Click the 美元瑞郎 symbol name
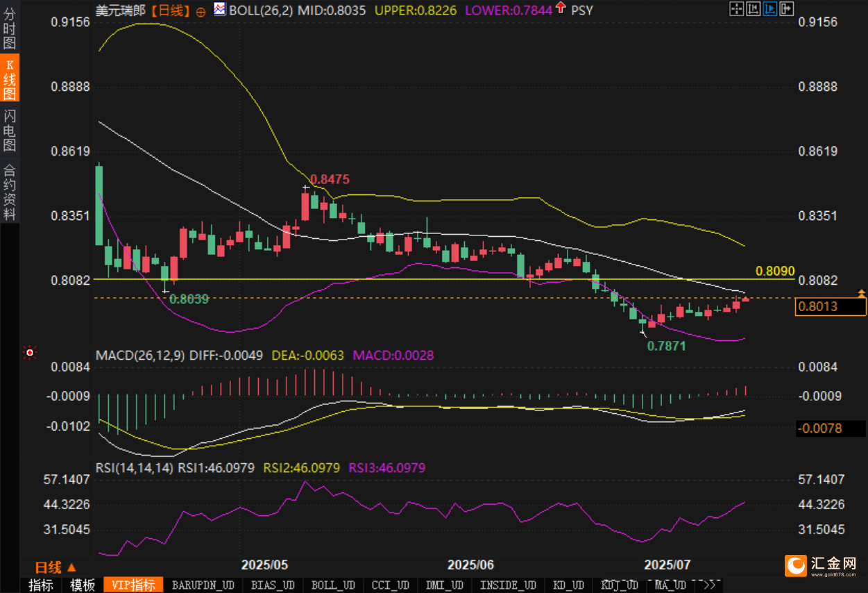 (x=121, y=10)
